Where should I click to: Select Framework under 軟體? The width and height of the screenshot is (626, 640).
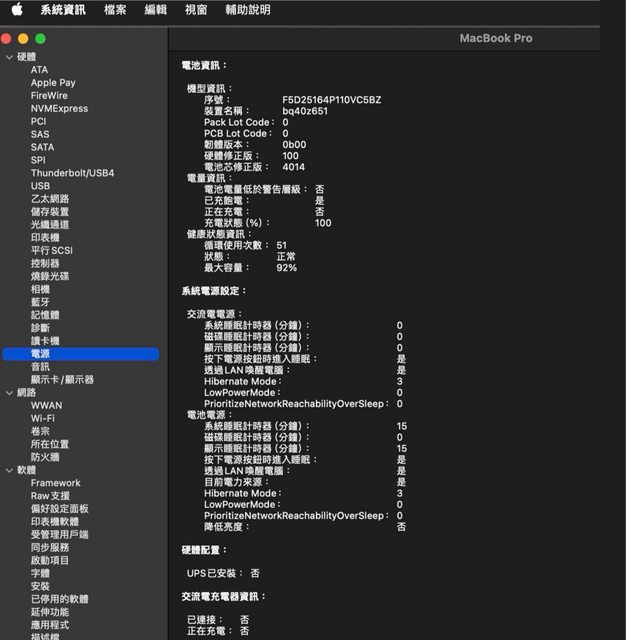[x=55, y=483]
